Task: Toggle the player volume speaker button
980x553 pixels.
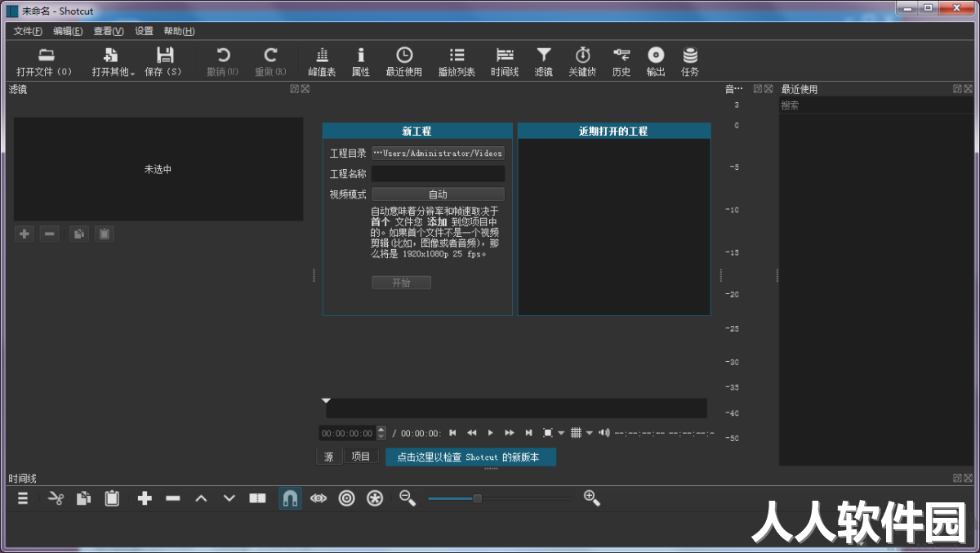Action: click(x=604, y=433)
